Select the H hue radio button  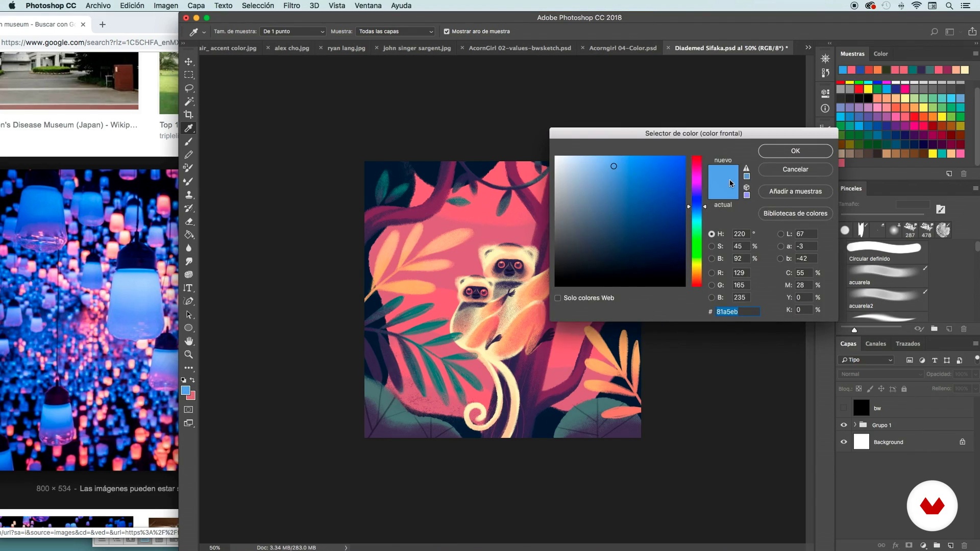tap(712, 234)
